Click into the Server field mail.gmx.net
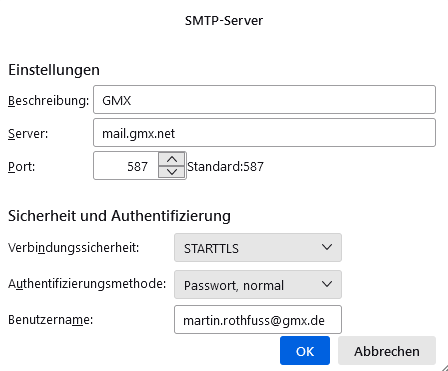 pos(264,133)
